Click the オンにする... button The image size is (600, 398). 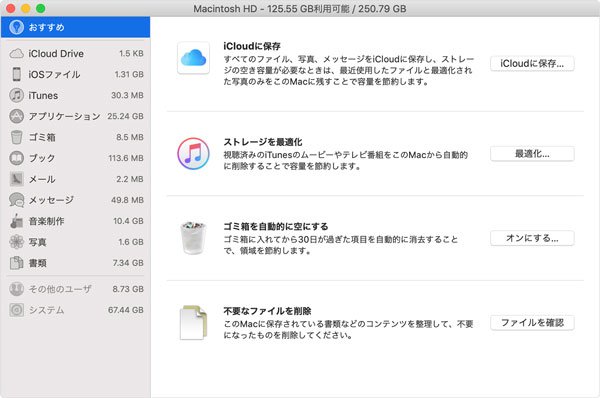click(532, 238)
